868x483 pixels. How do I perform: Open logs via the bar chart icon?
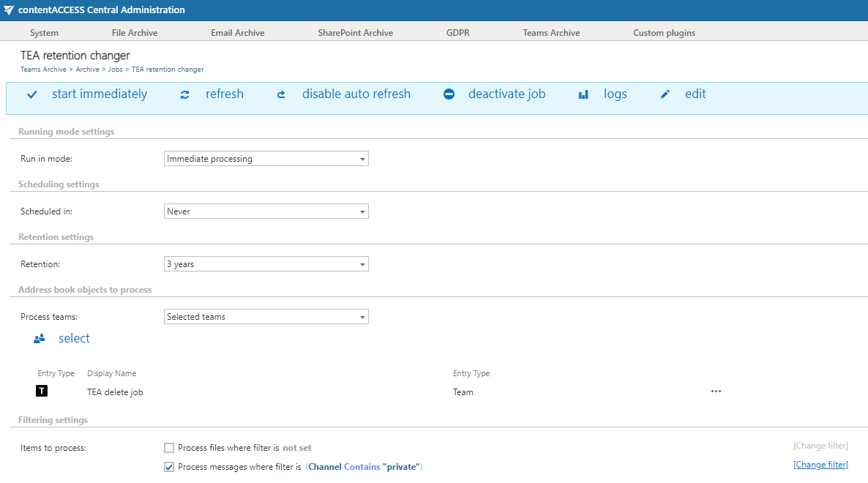click(583, 94)
